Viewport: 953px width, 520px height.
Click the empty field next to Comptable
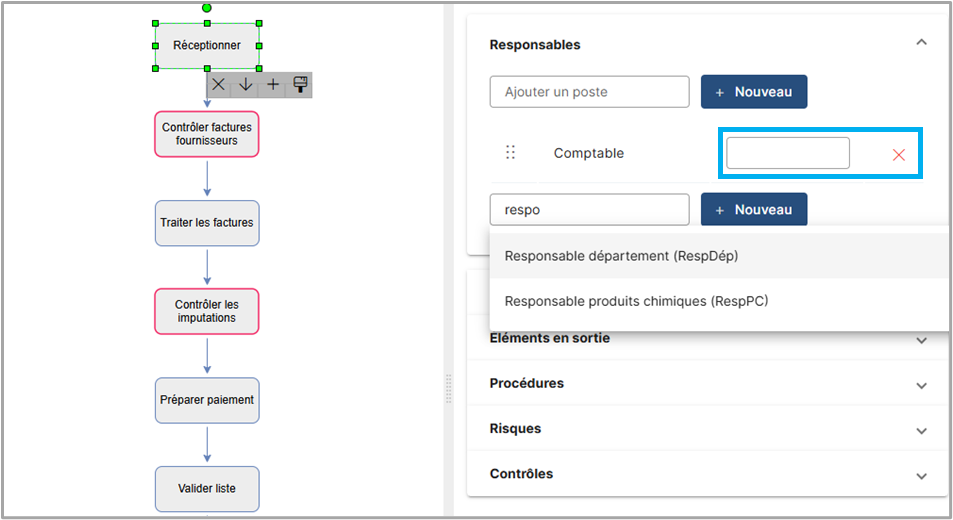pyautogui.click(x=787, y=153)
